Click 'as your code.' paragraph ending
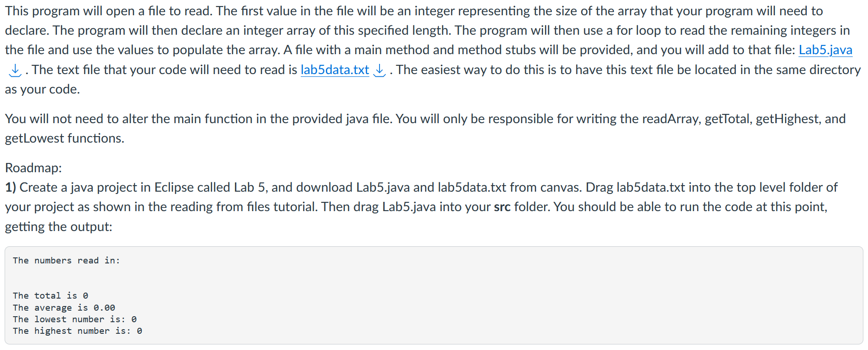 tap(43, 89)
